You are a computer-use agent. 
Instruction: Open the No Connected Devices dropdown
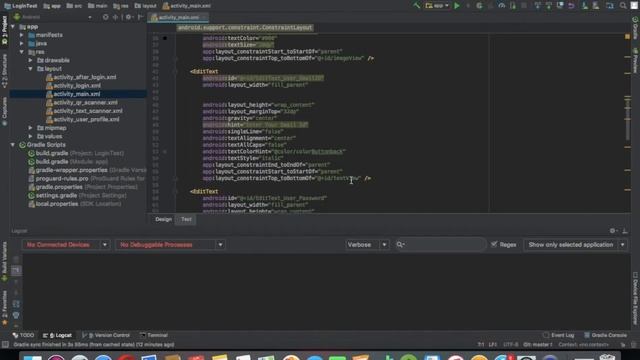(66, 245)
